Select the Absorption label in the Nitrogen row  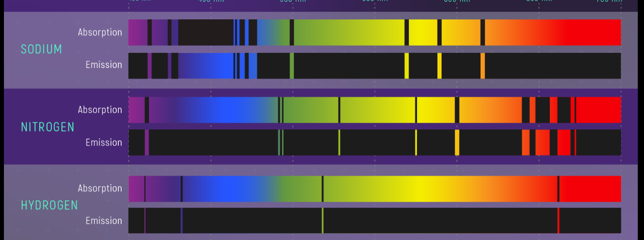coord(100,110)
